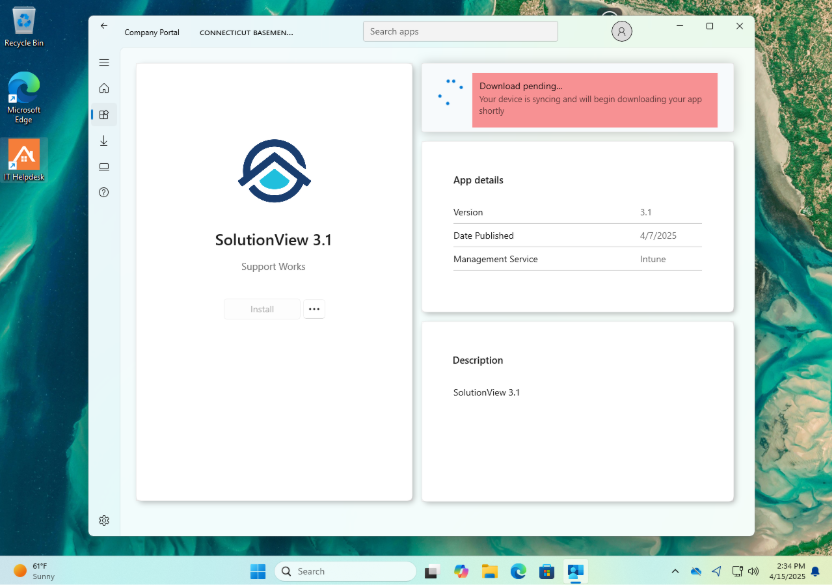The image size is (832, 585).
Task: Open the user account profile icon
Action: [621, 31]
